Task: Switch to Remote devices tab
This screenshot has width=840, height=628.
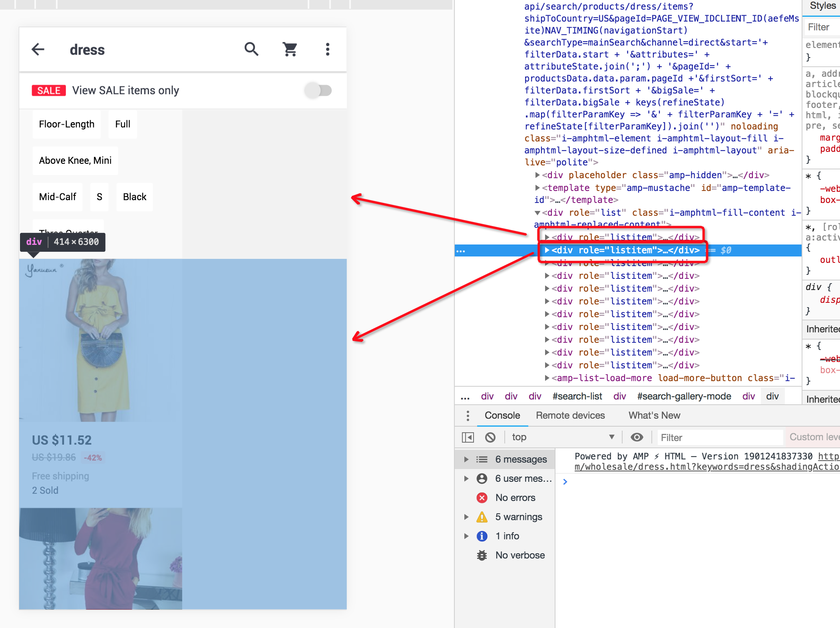Action: 570,415
